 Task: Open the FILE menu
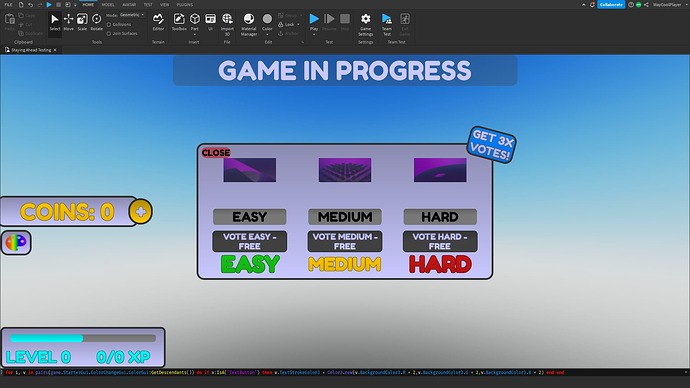coord(8,4)
